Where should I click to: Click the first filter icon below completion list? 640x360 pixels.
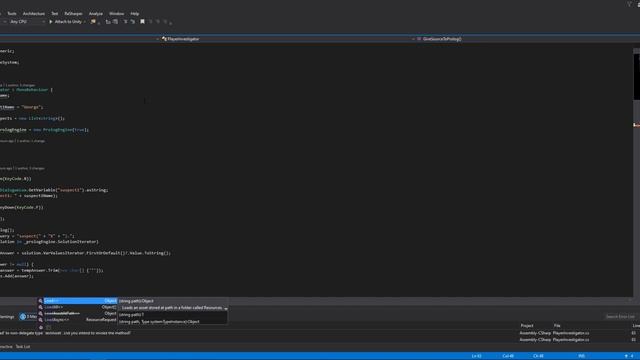41,327
